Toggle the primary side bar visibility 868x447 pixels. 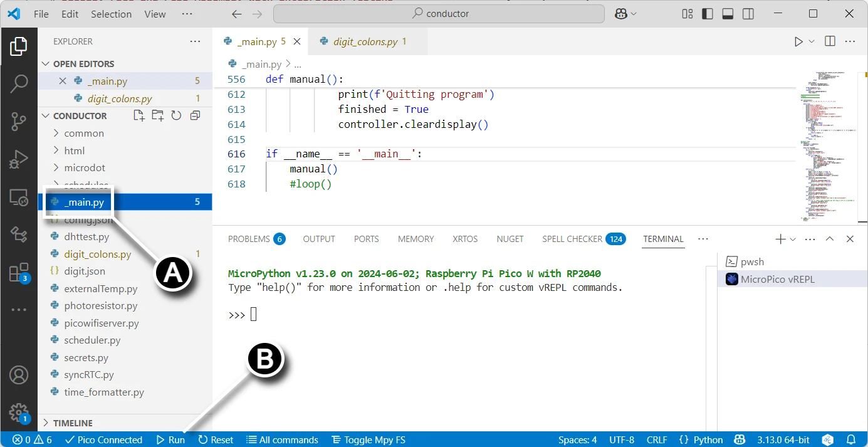[708, 14]
